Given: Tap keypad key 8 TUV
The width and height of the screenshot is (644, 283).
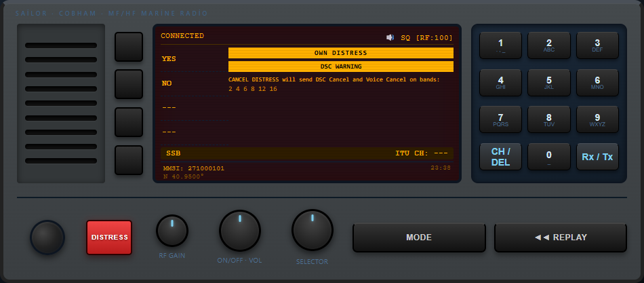Looking at the screenshot, I should point(549,119).
